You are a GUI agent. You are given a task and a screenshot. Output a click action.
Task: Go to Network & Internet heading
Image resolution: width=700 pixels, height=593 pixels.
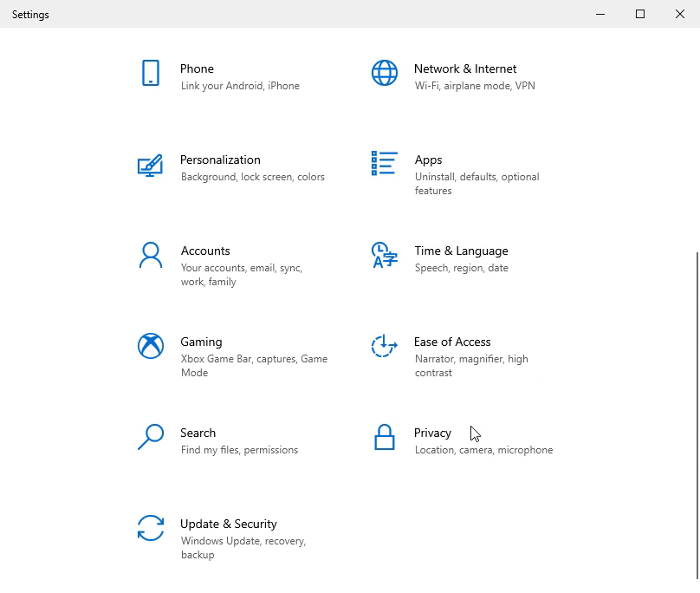464,68
